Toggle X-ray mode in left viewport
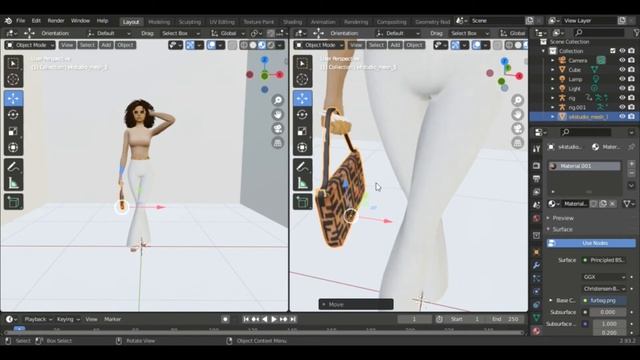Image resolution: width=640 pixels, height=360 pixels. [233, 45]
